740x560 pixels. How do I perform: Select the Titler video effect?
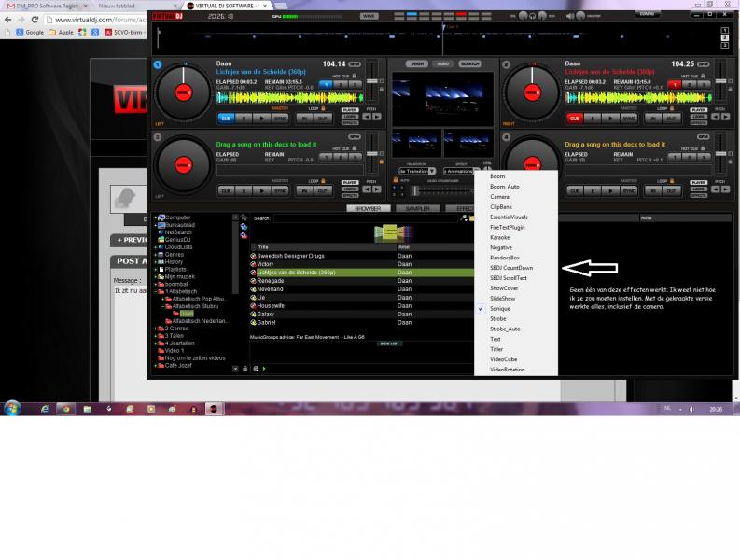pos(496,349)
